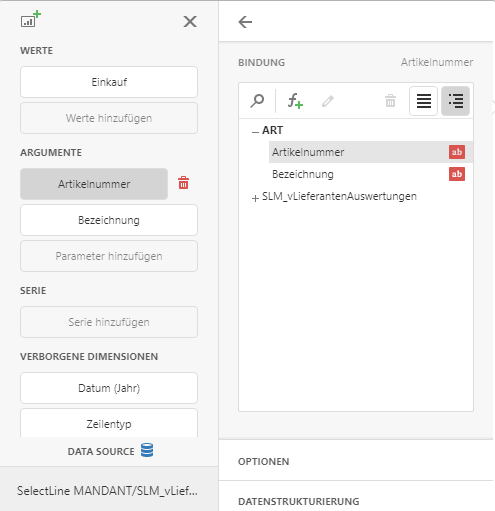Add a calculated field with f+ icon
This screenshot has height=511, width=495.
(x=295, y=101)
